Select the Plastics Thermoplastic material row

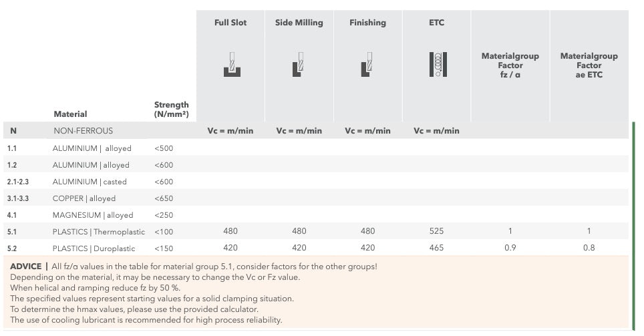[316, 231]
